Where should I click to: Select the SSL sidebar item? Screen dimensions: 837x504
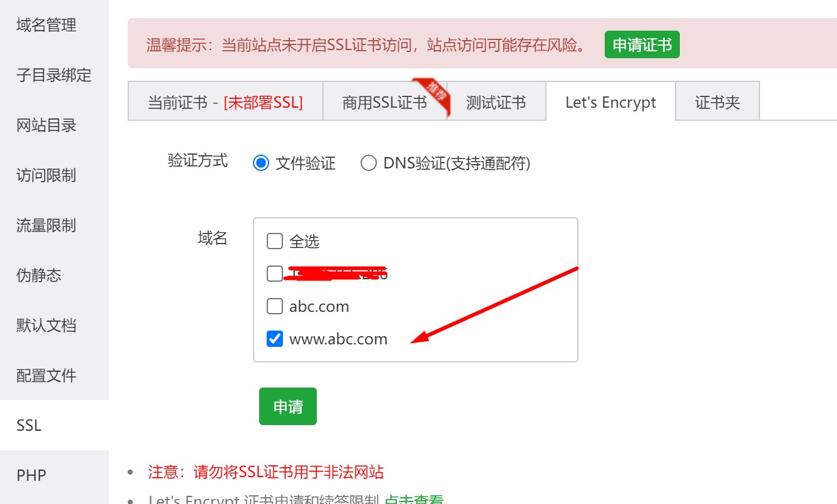pyautogui.click(x=29, y=426)
